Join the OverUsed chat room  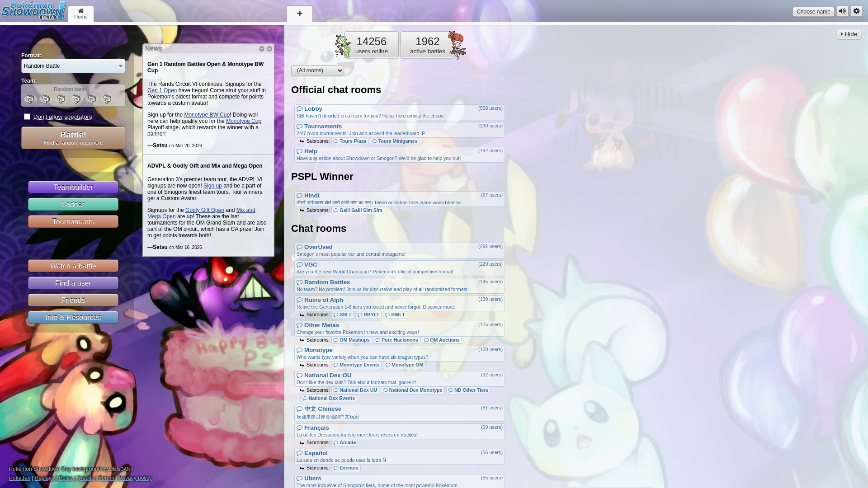[400, 251]
